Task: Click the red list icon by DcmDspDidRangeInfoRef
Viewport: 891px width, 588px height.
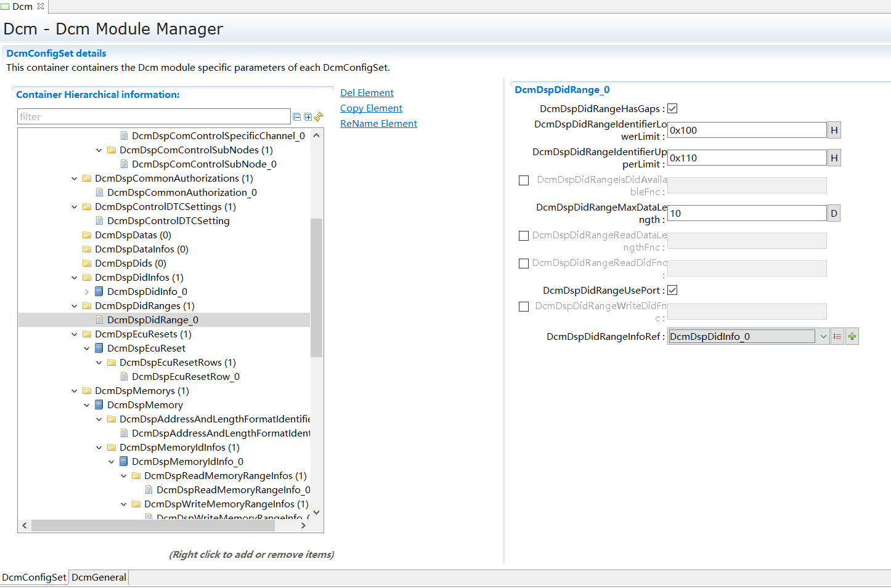Action: [x=837, y=337]
